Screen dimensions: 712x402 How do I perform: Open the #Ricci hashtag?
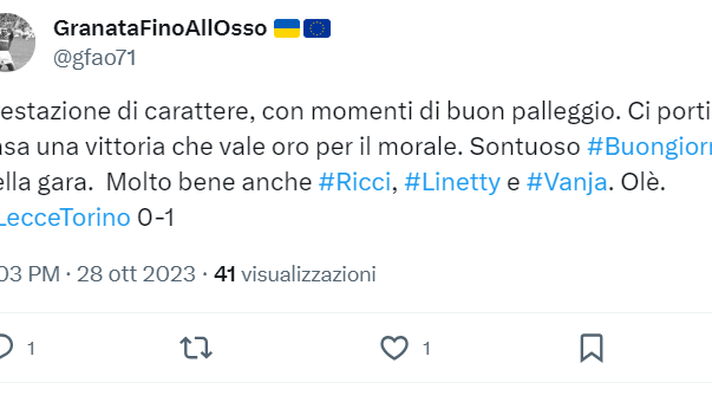click(x=354, y=182)
